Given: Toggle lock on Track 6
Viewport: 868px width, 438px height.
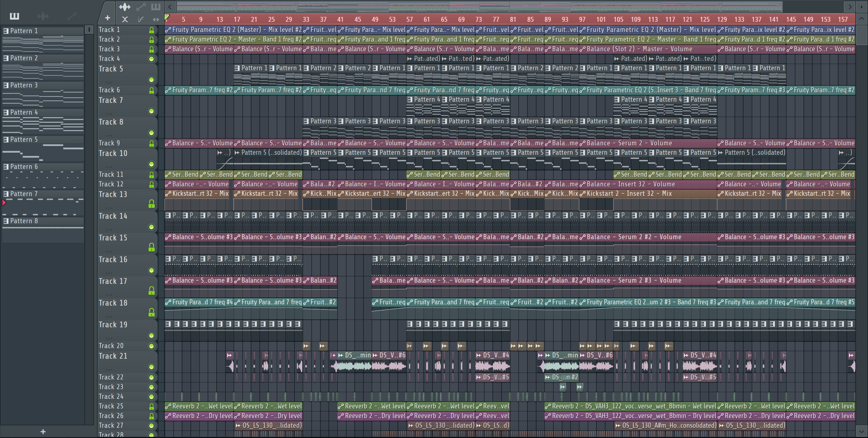Looking at the screenshot, I should [x=152, y=90].
